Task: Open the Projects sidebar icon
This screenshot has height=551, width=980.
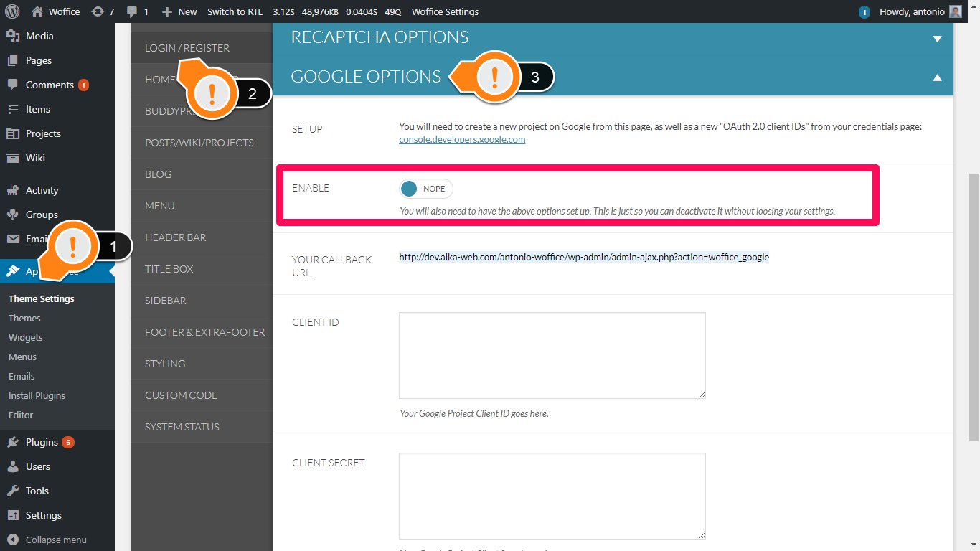Action: point(13,133)
